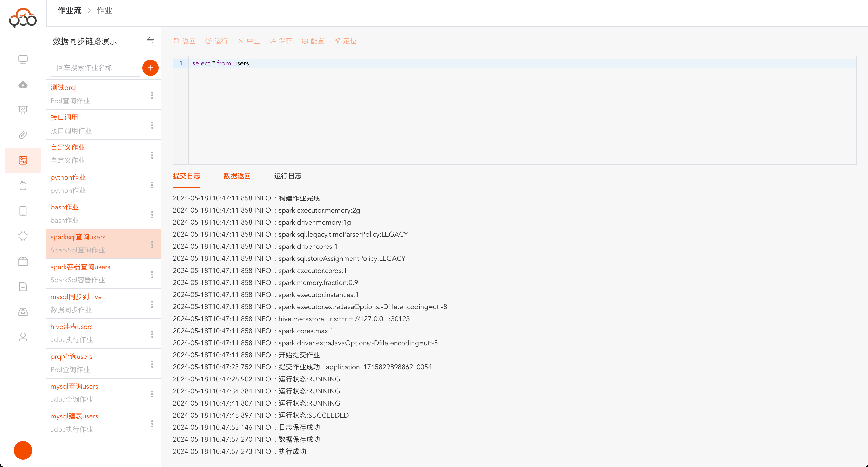Open three-dot menu for sparksql查询users
Screen dimensions: 868x467
coord(152,245)
